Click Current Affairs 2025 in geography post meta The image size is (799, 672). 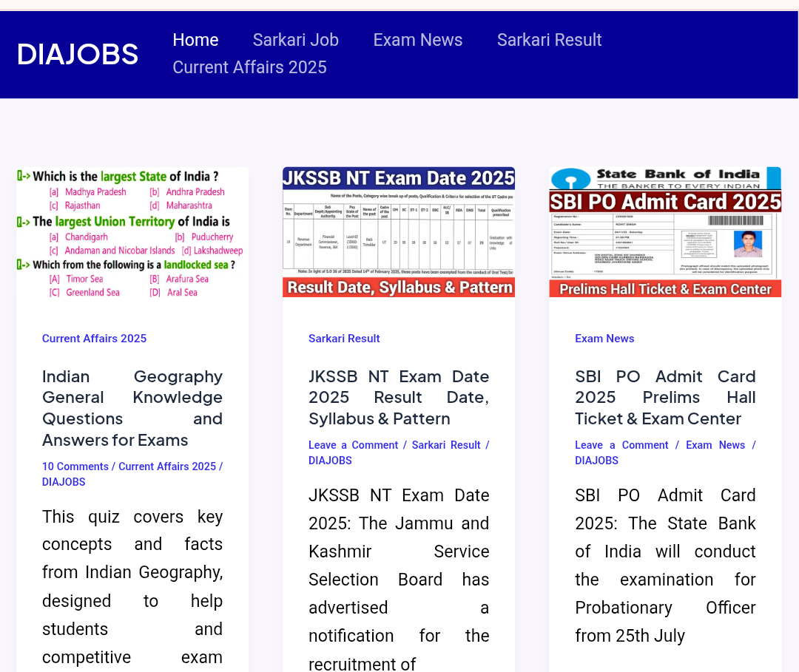[167, 466]
